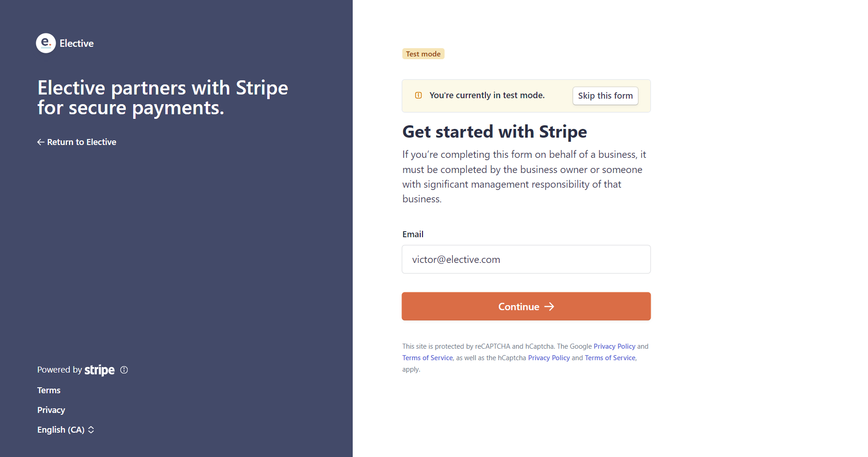Open the hCaptcha Privacy Policy link

pyautogui.click(x=549, y=358)
